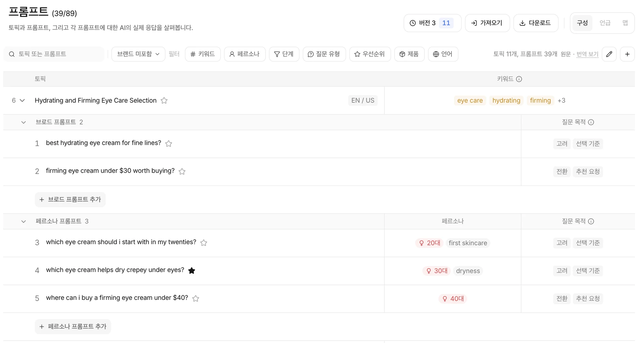The height and width of the screenshot is (343, 644).
Task: Click info icon beside 질문 목적 in 브로드 프롬프트 row
Action: point(591,122)
